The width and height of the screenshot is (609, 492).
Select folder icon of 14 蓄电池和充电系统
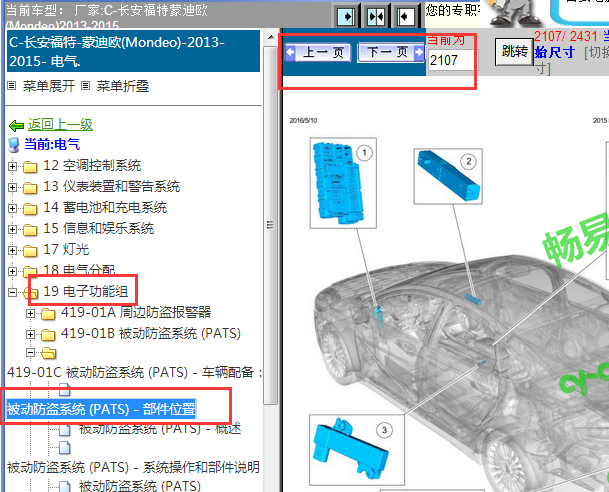(30, 209)
